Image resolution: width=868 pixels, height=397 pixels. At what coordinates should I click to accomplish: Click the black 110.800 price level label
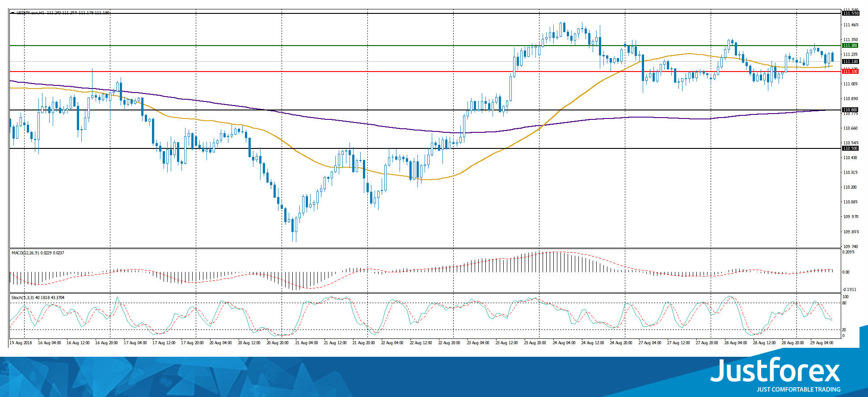coord(850,110)
